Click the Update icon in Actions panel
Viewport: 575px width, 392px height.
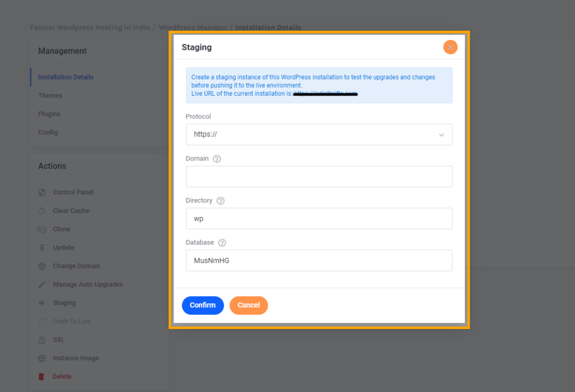tap(42, 247)
